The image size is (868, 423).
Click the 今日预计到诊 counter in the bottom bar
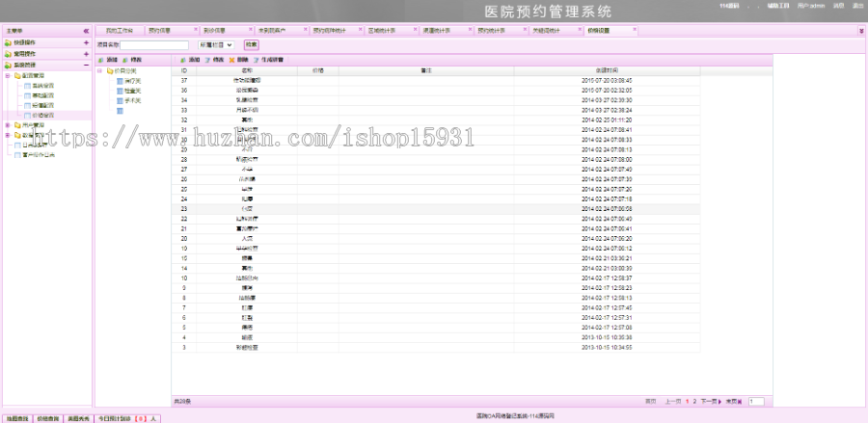pos(127,418)
